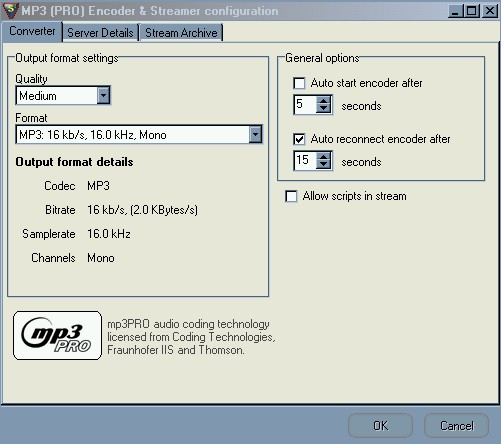
Task: Open the Server Details tab
Action: point(100,33)
